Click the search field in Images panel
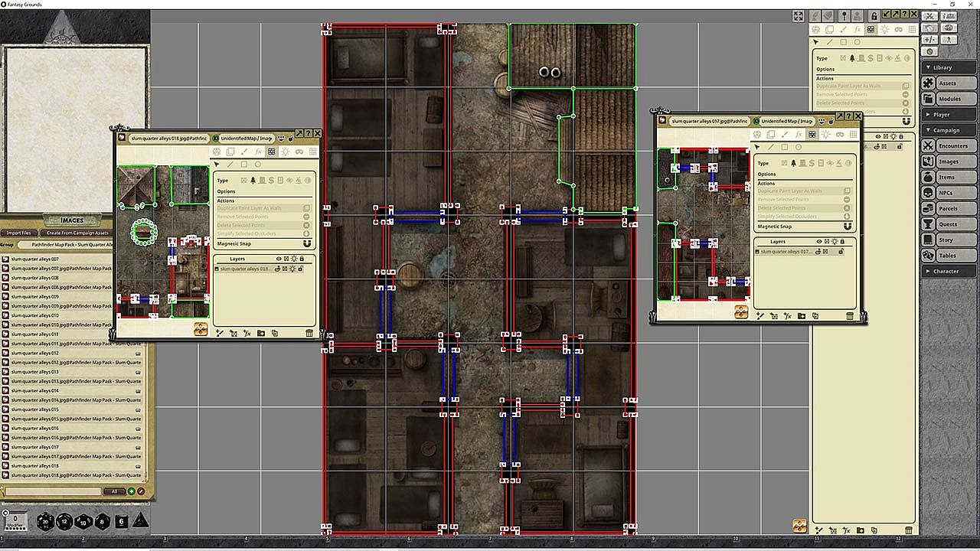This screenshot has height=551, width=980. pos(52,491)
